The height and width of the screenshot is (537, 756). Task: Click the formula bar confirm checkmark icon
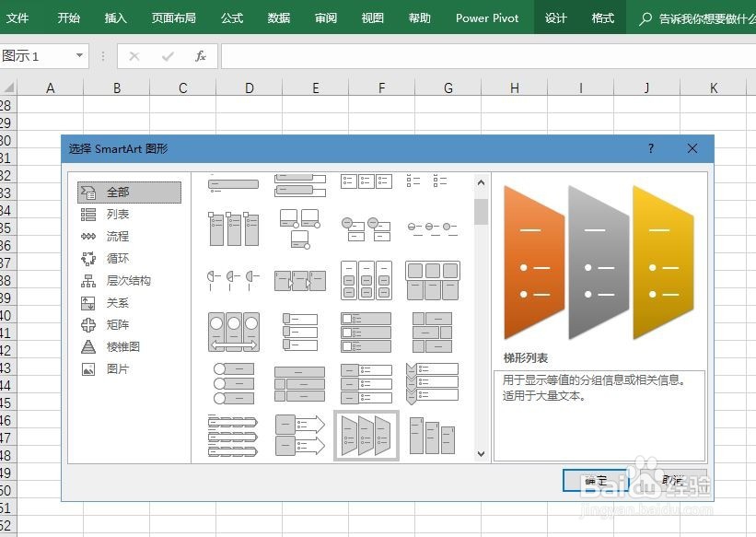coord(168,56)
